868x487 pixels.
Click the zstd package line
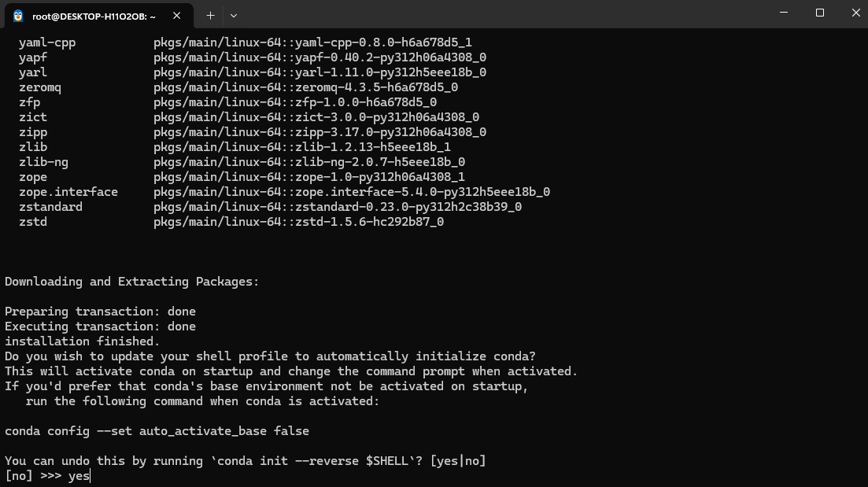(x=231, y=222)
